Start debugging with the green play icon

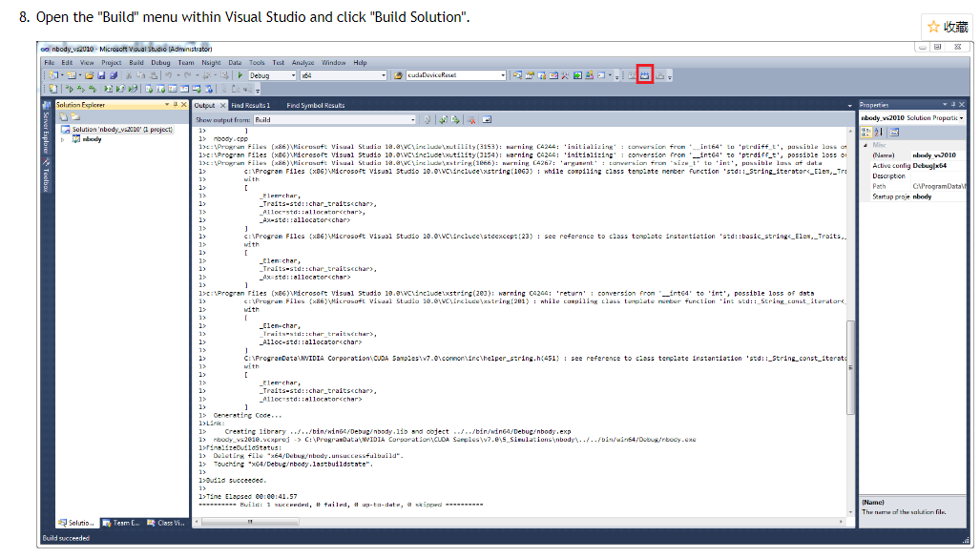[x=240, y=75]
